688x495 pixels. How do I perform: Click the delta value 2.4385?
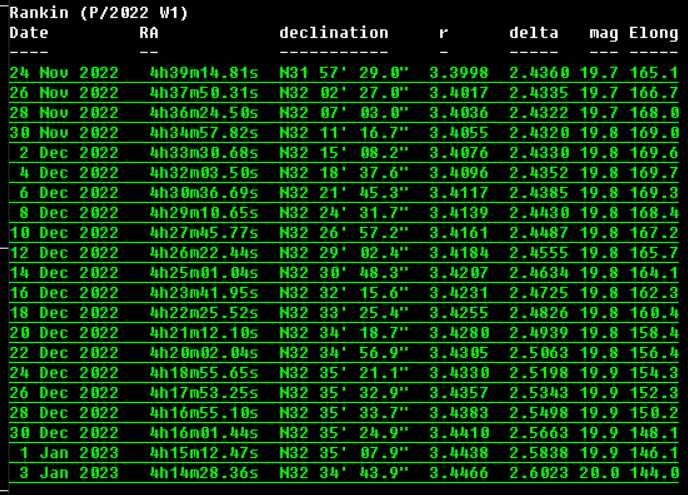point(539,192)
